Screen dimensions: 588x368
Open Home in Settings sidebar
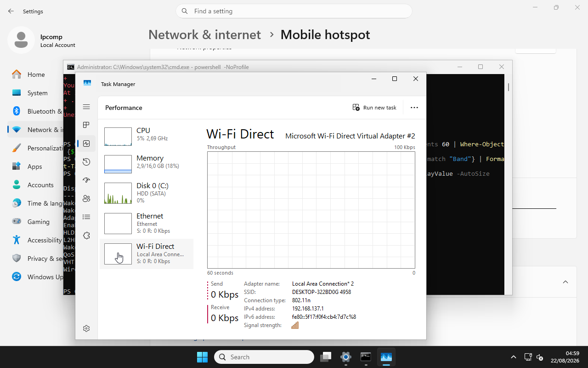(x=36, y=75)
